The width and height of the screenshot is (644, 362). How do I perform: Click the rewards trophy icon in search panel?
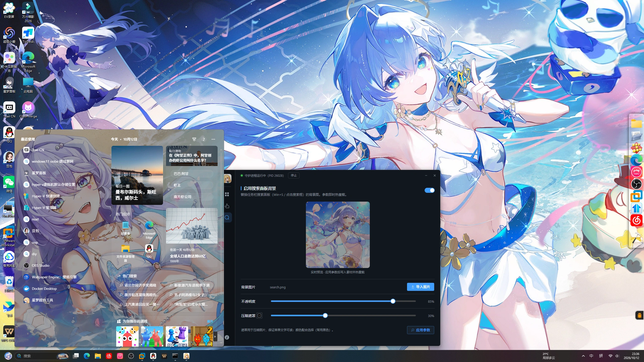[194, 139]
